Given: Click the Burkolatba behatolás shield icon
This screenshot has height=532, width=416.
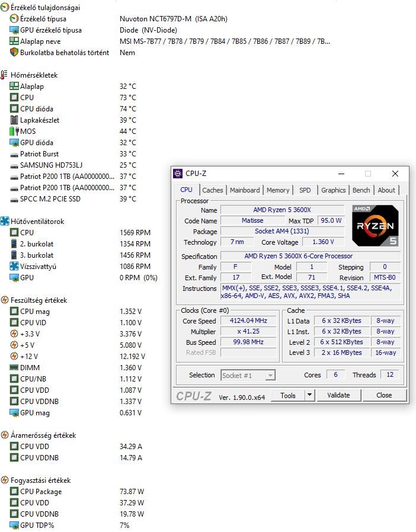Looking at the screenshot, I should click(x=14, y=53).
